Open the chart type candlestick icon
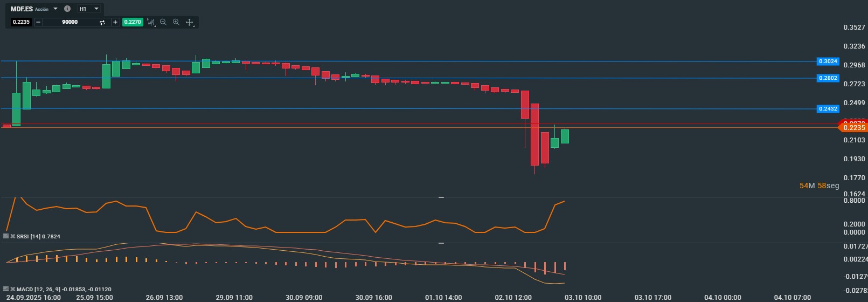Viewport: 868px width, 302px height. coord(151,22)
